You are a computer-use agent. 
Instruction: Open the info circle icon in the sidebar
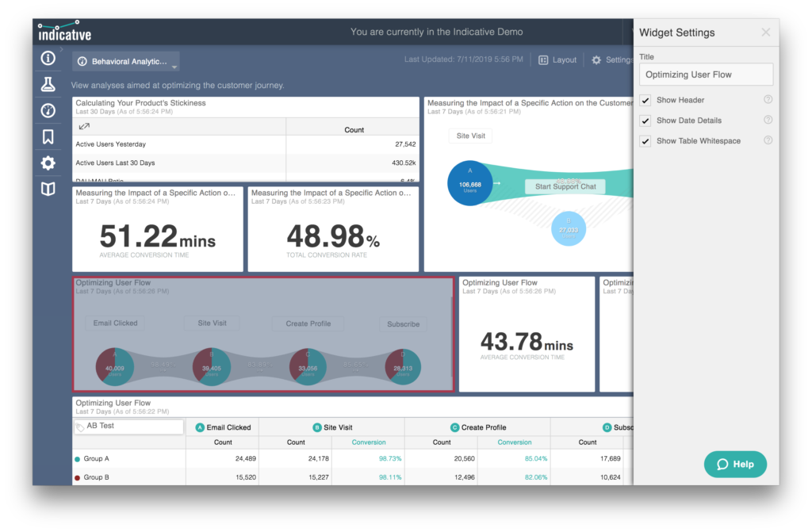pyautogui.click(x=48, y=58)
